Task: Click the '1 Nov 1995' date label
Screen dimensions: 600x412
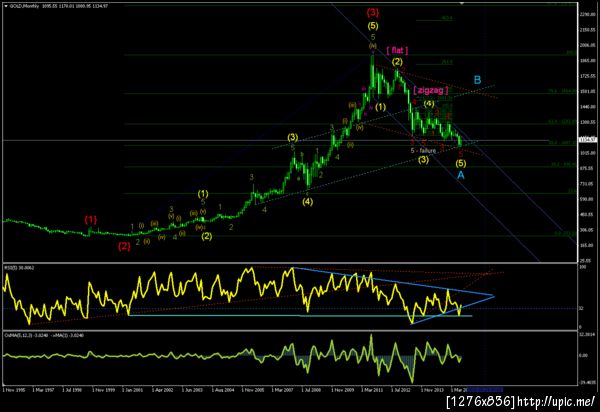Action: (14, 390)
